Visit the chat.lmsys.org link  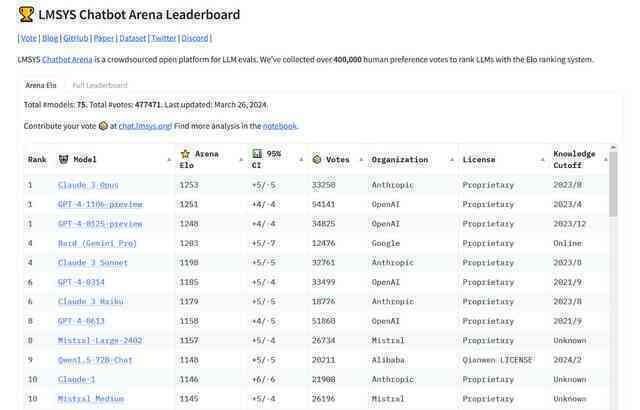145,126
